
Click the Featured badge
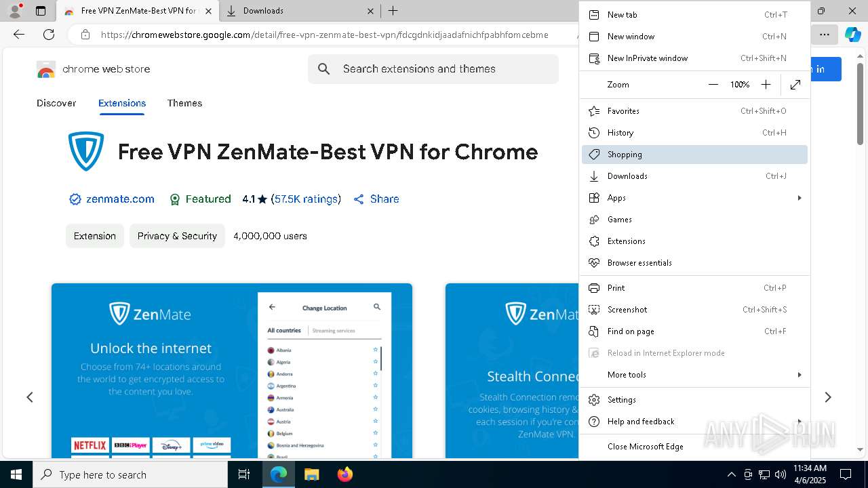coord(200,199)
